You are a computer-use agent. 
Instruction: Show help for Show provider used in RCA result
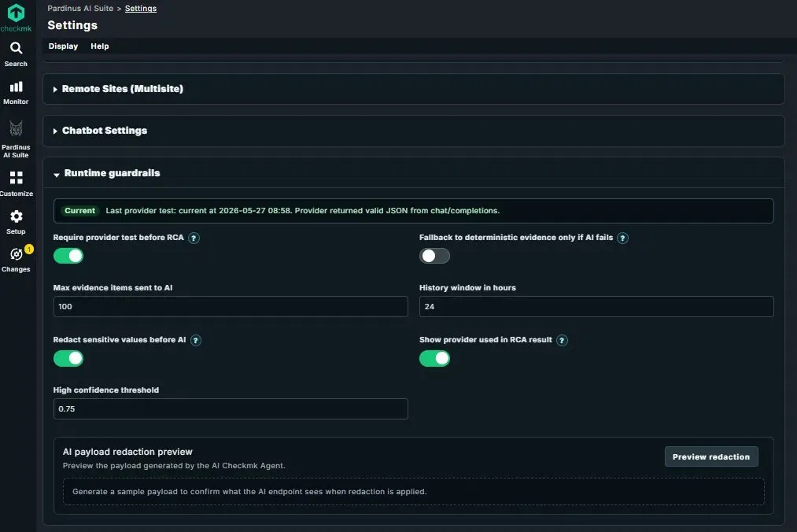(x=562, y=341)
